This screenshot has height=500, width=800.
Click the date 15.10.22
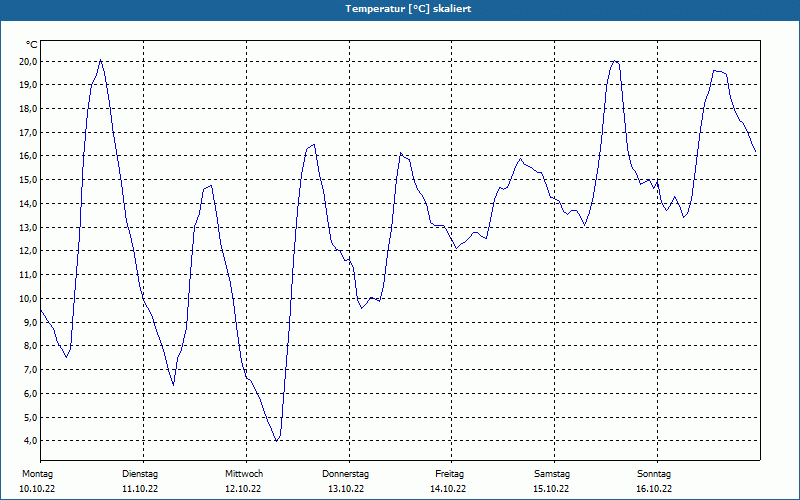[551, 489]
